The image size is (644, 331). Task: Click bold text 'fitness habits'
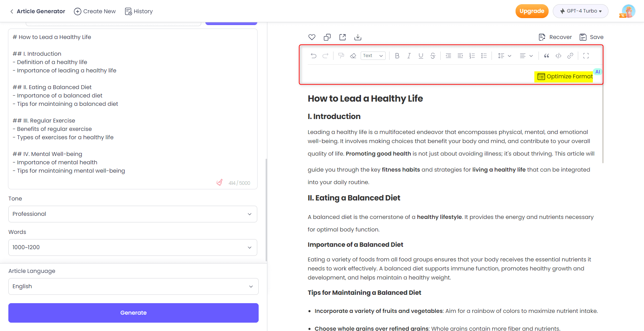pyautogui.click(x=401, y=170)
